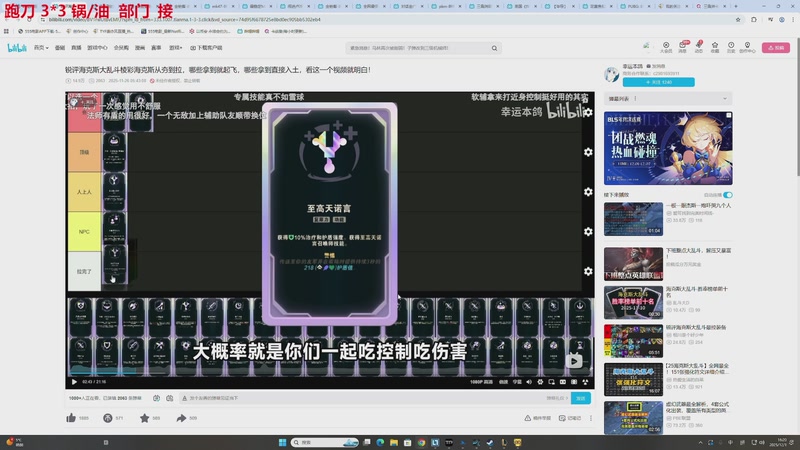
Task: Click the Windows Start button
Action: (x=282, y=442)
